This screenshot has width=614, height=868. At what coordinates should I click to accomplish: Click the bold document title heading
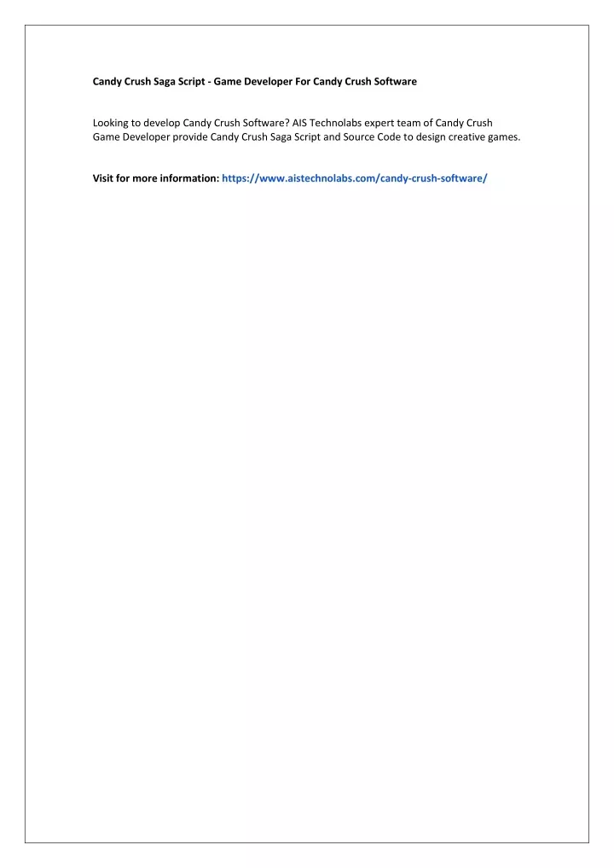coord(255,81)
